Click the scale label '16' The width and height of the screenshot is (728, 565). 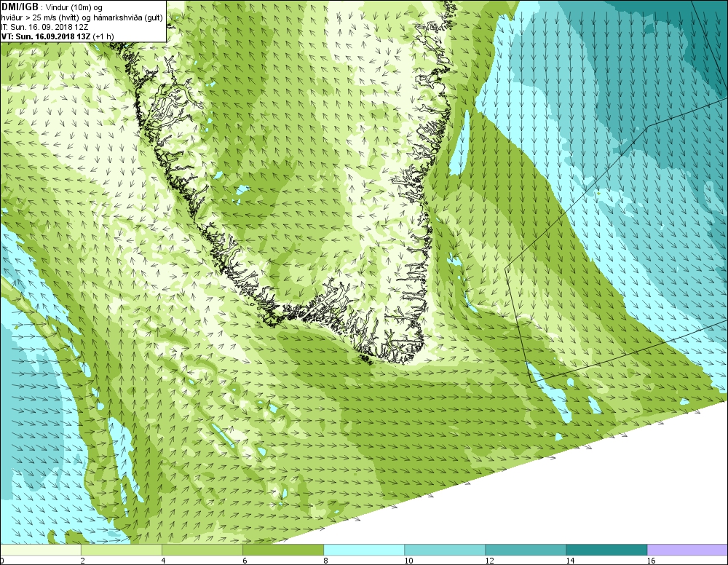point(651,561)
